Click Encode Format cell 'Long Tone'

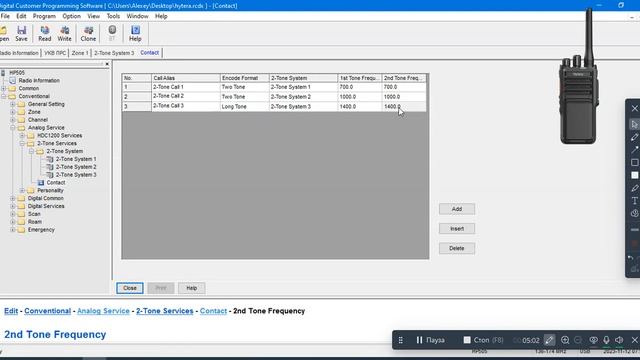244,107
